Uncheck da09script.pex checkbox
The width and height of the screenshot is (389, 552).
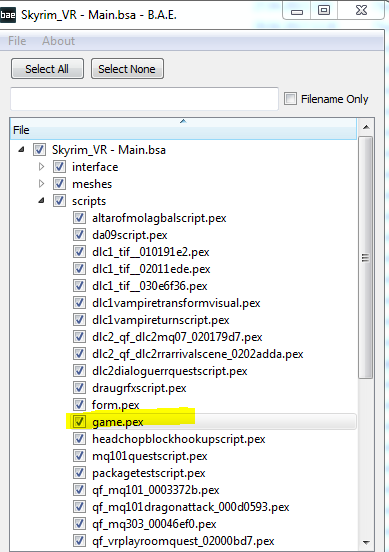[79, 234]
